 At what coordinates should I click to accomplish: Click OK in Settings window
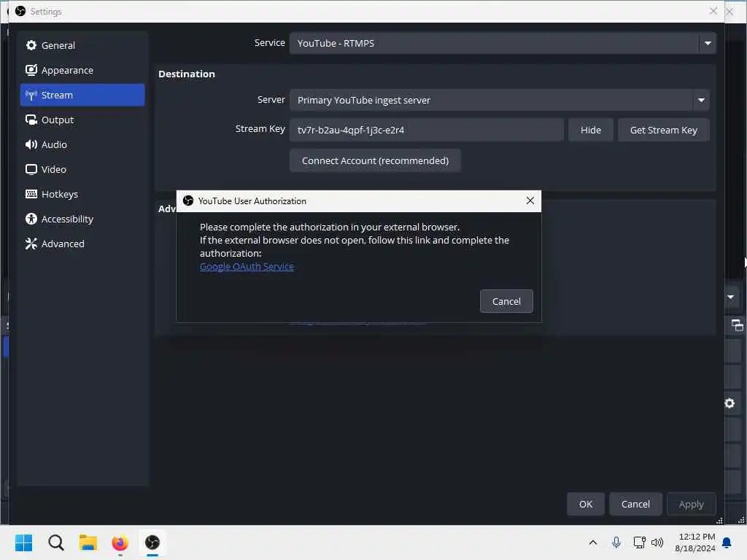[x=586, y=504]
